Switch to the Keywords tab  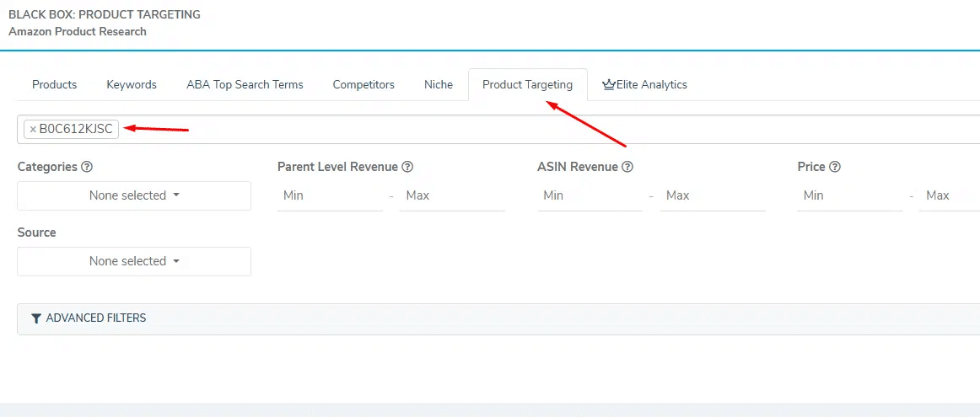(x=132, y=84)
